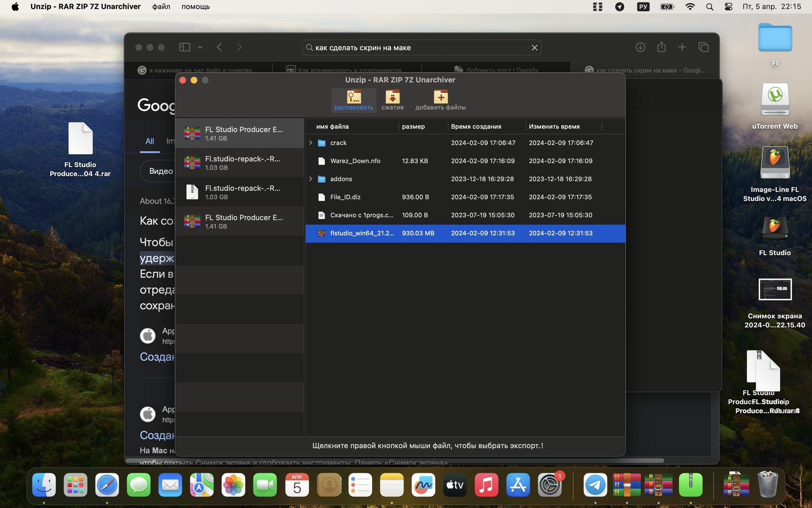Screen dimensions: 812x508
Task: Click Safari horizontal scrollbar
Action: pyautogui.click(x=395, y=461)
